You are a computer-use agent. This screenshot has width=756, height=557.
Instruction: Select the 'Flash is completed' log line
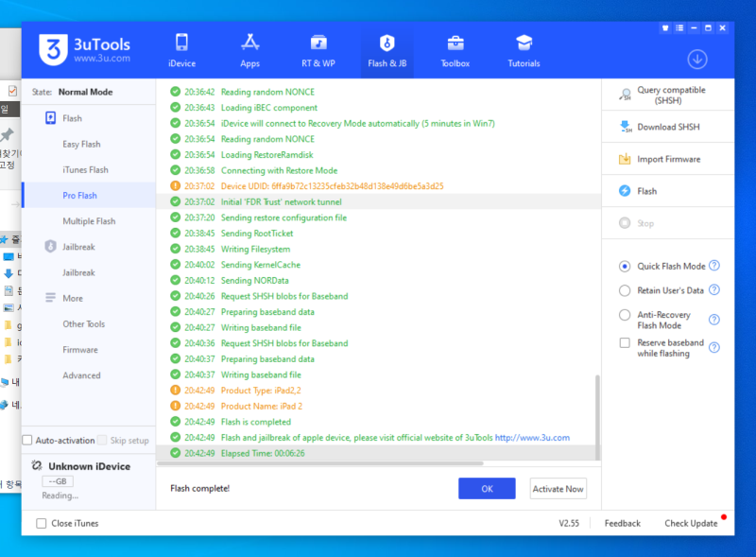pyautogui.click(x=376, y=422)
